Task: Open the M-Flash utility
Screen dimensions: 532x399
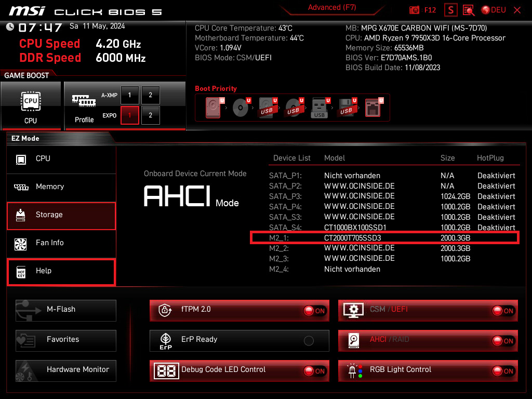Action: pos(66,310)
